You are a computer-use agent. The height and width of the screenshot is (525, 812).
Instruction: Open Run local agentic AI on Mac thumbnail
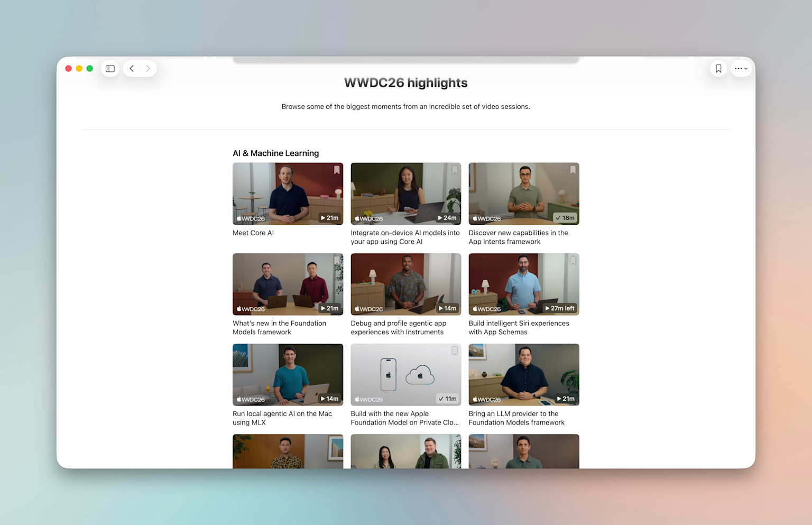click(288, 374)
